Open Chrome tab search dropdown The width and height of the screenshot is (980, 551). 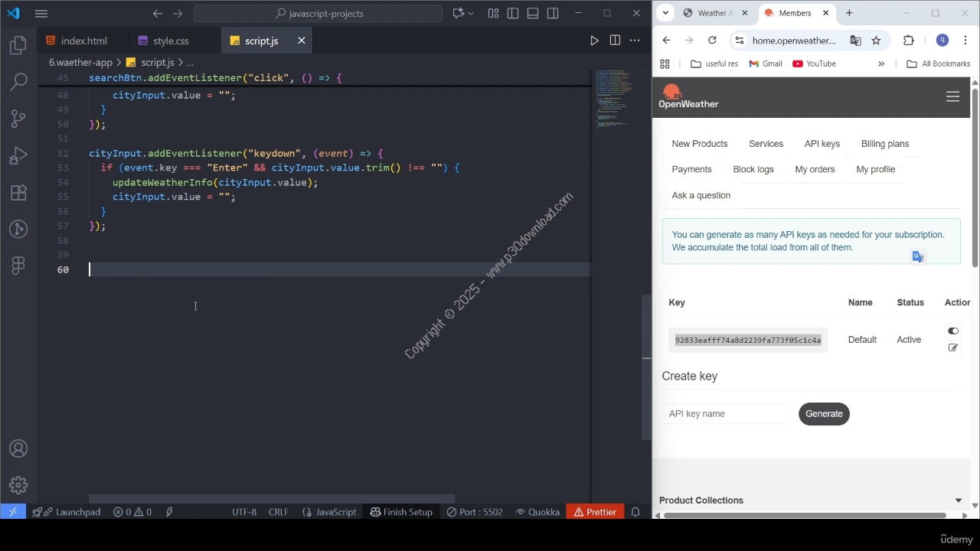[x=665, y=13]
